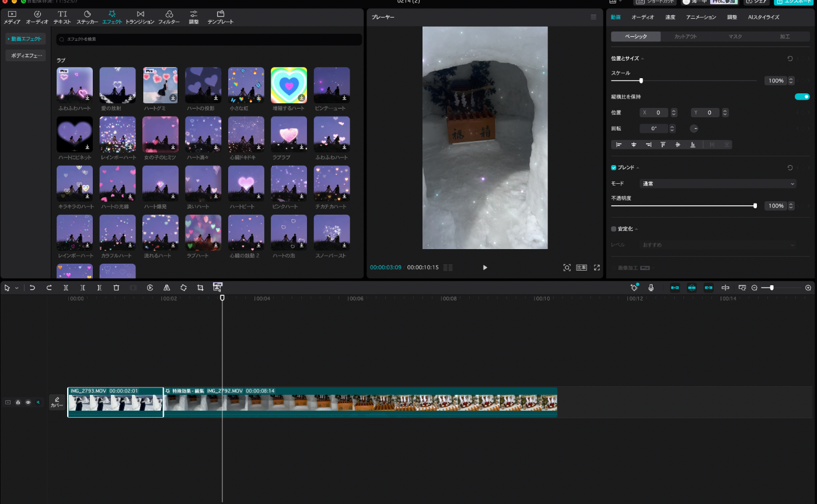Click the microphone voiceover record icon
The image size is (817, 504).
click(x=651, y=288)
